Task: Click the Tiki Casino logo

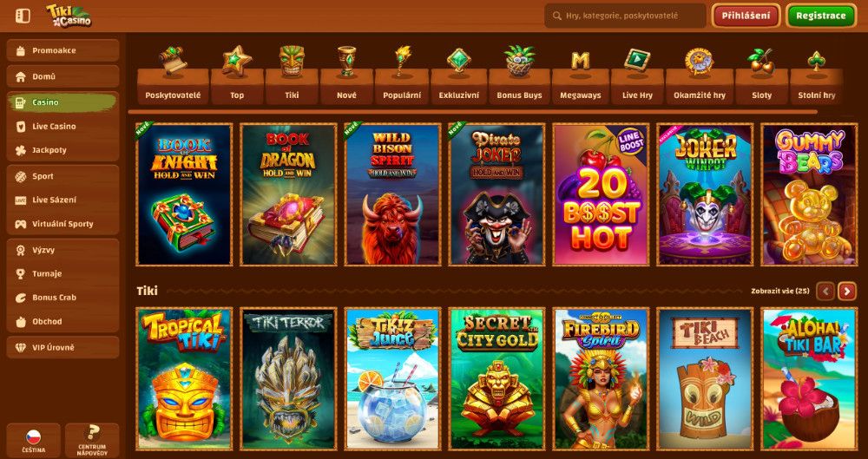Action: pos(69,16)
